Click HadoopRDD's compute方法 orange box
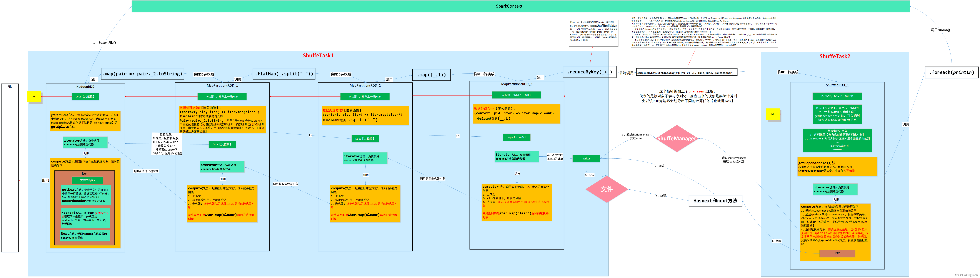The image size is (980, 278). point(85,203)
